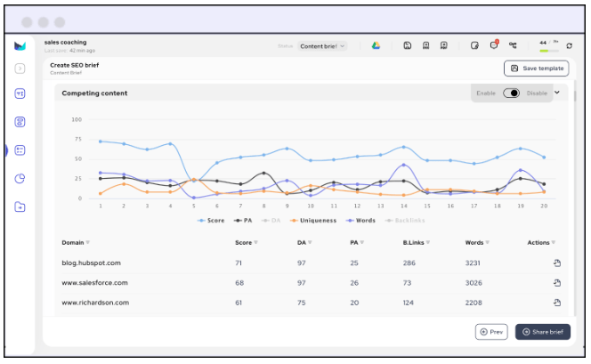Sort by the Words column header

(x=477, y=243)
